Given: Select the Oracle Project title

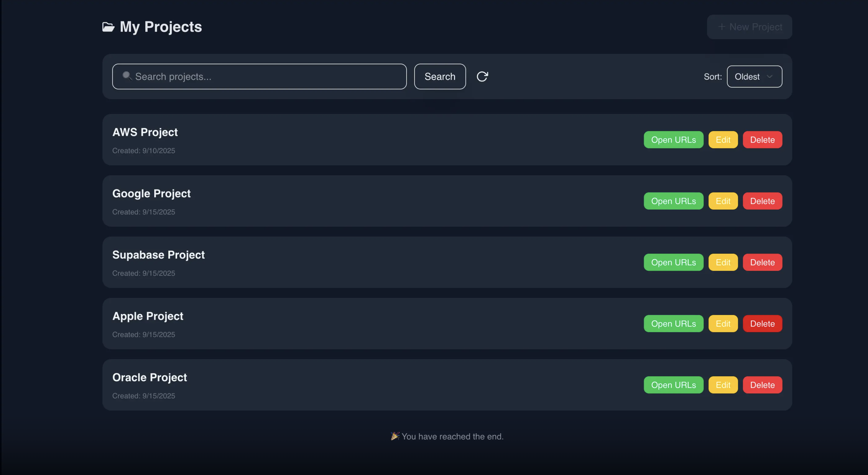Looking at the screenshot, I should [149, 377].
